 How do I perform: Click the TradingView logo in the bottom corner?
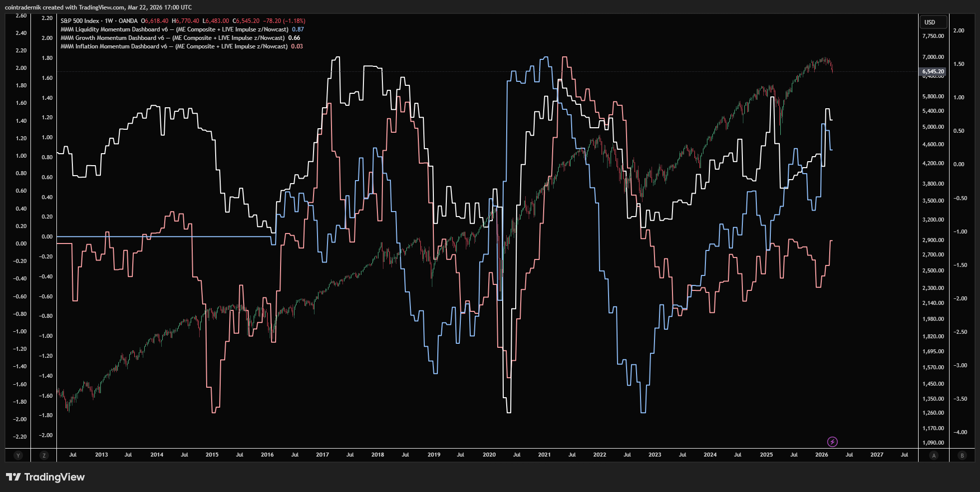45,477
